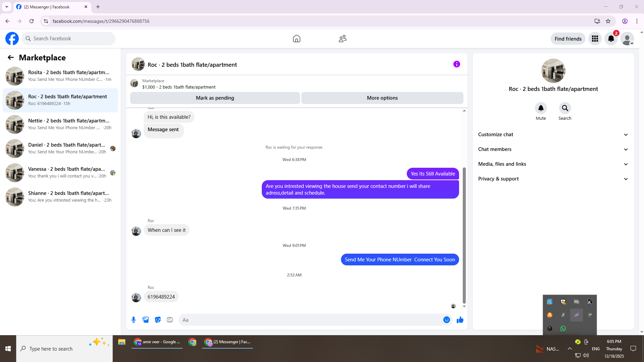
Task: Switch to the Messenger | Facebook taskbar window
Action: click(228, 342)
